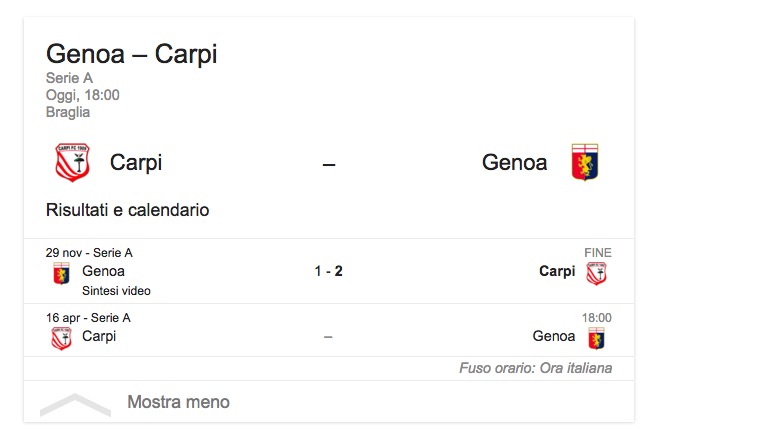Image resolution: width=777 pixels, height=437 pixels.
Task: Click Carpi crest in 16 apr match
Action: coord(62,338)
